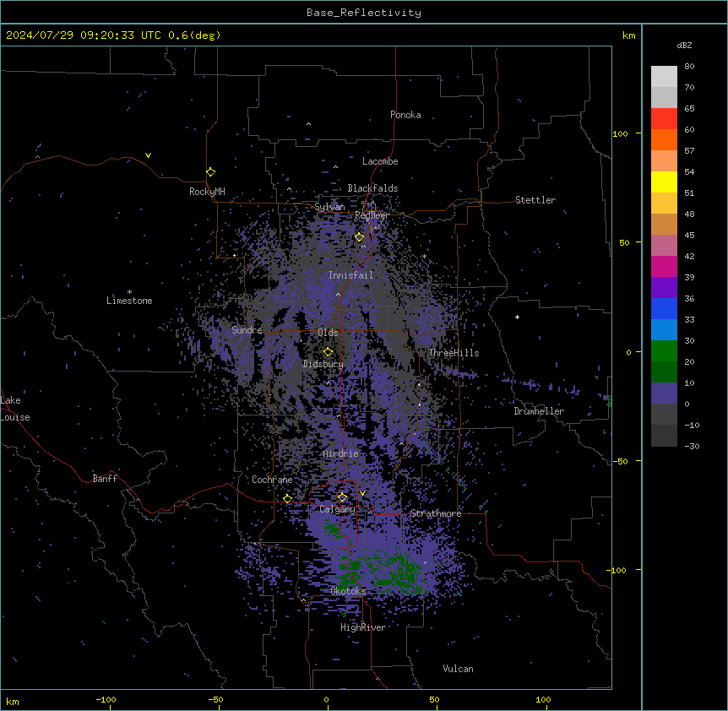Click the -100 tick label on the bottom axis

pyautogui.click(x=106, y=699)
